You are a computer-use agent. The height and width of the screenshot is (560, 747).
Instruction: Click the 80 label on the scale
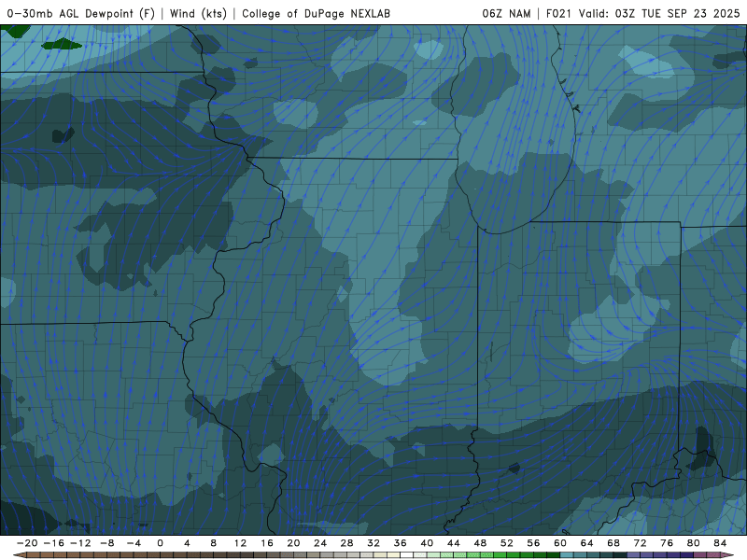point(694,543)
